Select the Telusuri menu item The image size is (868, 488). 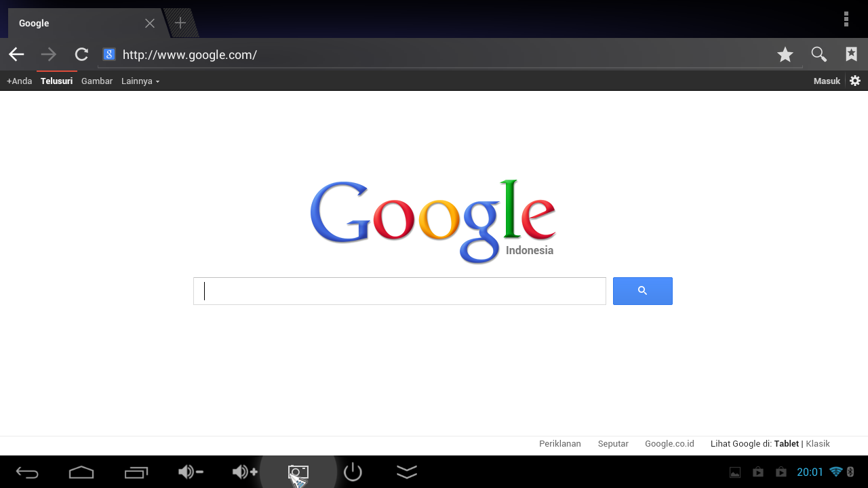(x=56, y=81)
